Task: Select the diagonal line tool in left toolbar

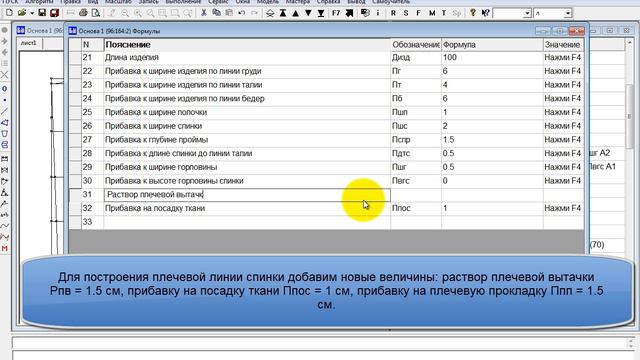Action: pos(4,111)
